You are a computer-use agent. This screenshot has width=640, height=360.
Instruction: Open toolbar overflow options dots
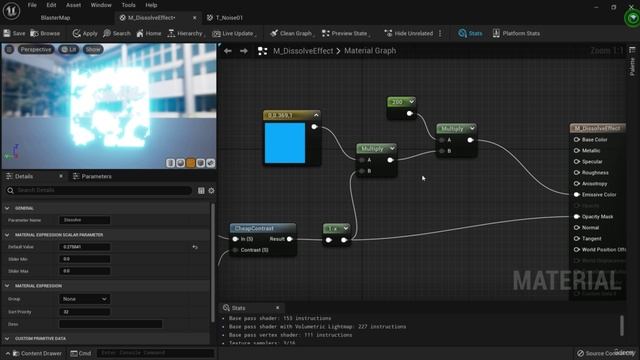pos(440,33)
